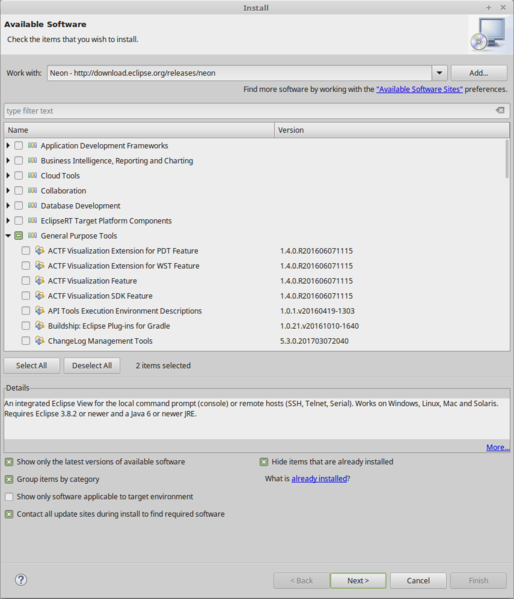Click the ACTF Visualization Extension for PDT feature icon
Image resolution: width=514 pixels, height=599 pixels.
tap(40, 251)
